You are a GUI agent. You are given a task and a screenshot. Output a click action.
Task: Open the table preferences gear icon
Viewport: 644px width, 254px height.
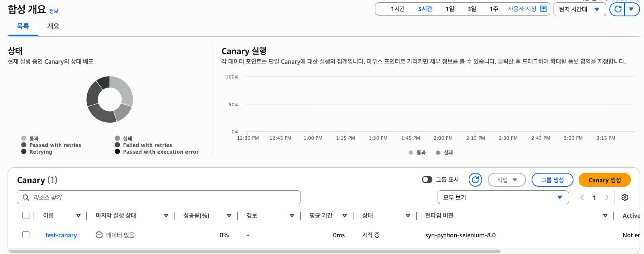625,197
